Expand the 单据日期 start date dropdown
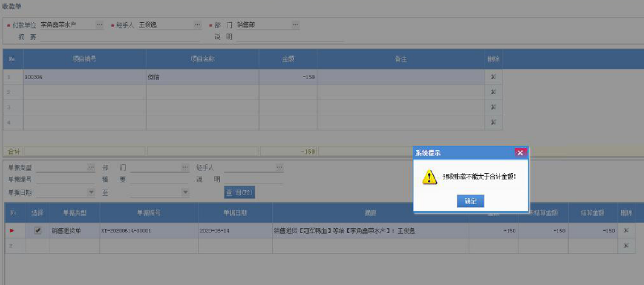The image size is (644, 285). 91,192
